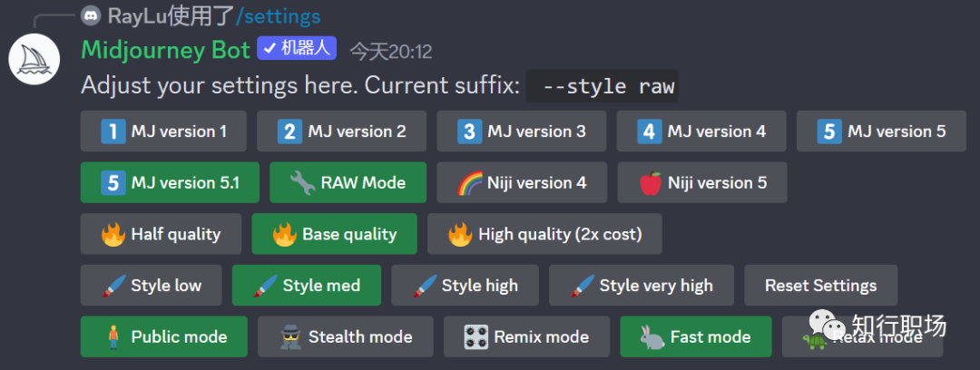Open the Midjourney Bot username

pos(166,50)
